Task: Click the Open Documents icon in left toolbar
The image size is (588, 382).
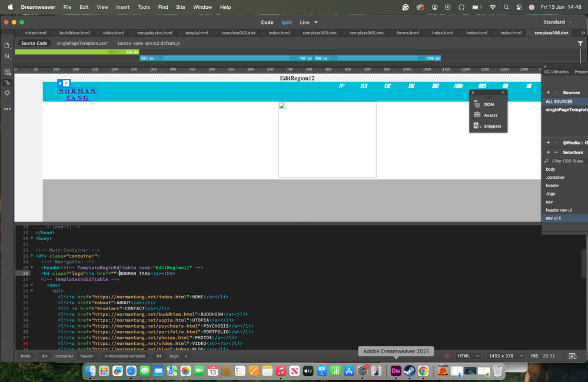Action: pos(6,45)
